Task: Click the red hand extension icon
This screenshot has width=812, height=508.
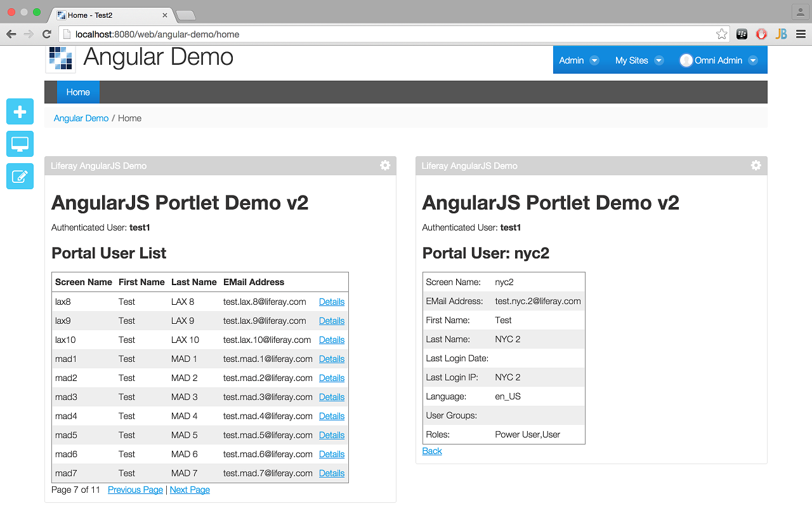Action: pos(761,34)
